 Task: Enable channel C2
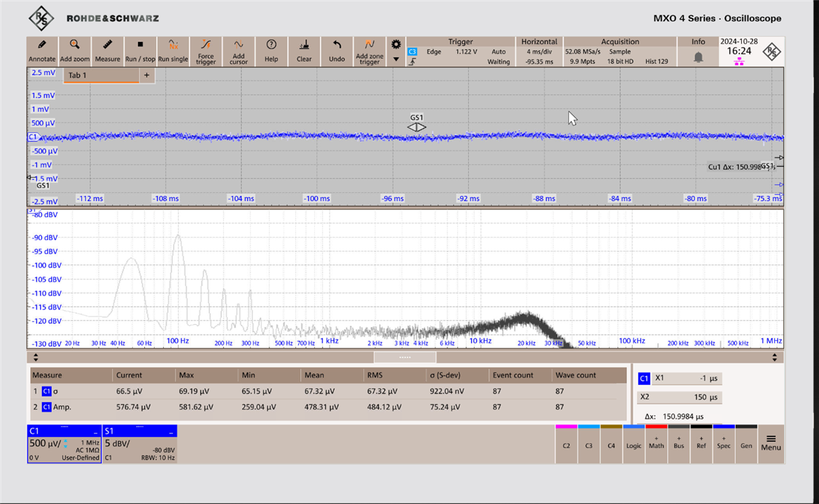(566, 444)
